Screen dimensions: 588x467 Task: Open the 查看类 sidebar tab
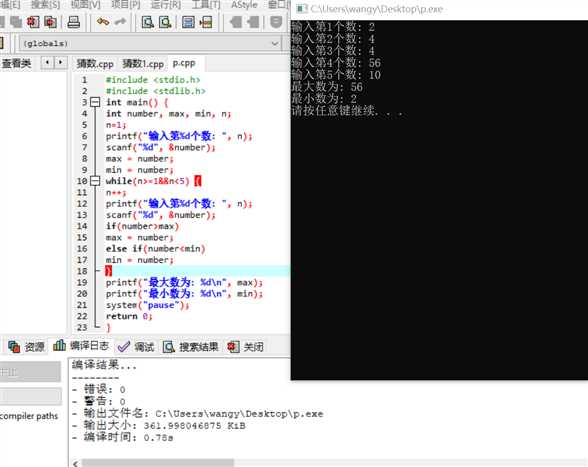pos(16,63)
